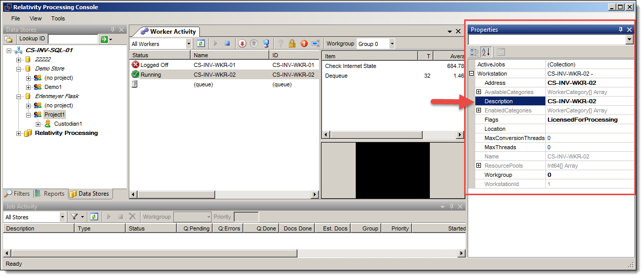This screenshot has height=278, width=644.
Task: Switch Properties to alphabetical sort
Action: pos(486,52)
